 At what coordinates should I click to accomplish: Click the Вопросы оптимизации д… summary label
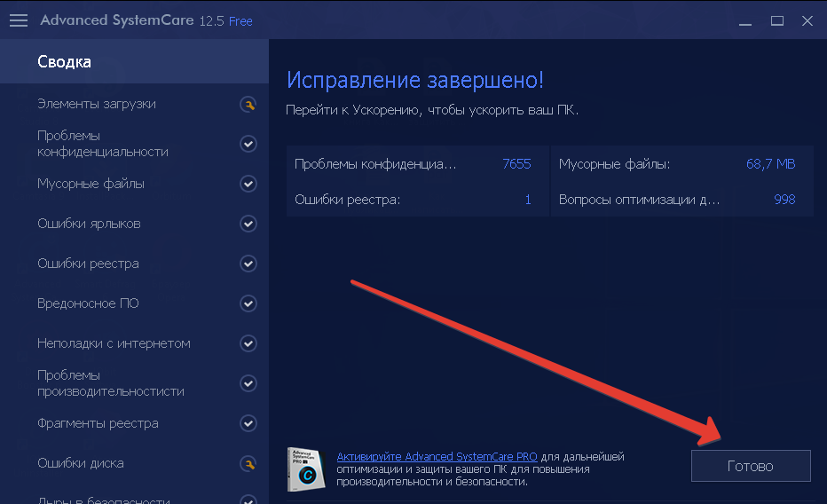point(639,200)
